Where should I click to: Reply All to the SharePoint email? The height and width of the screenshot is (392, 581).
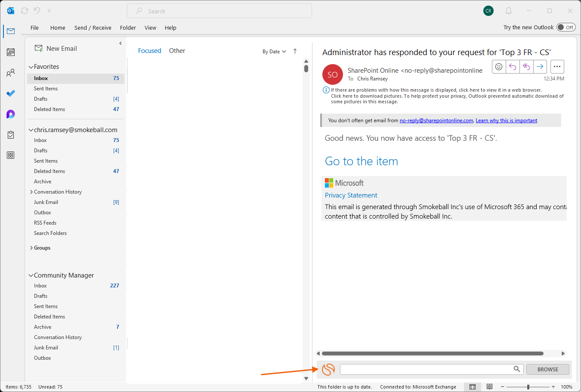pos(526,67)
